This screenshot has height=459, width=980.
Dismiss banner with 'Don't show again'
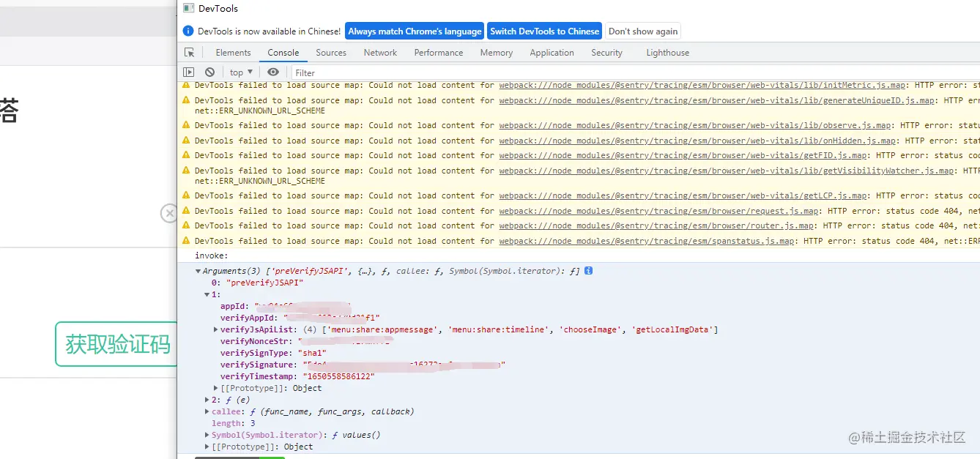click(643, 31)
